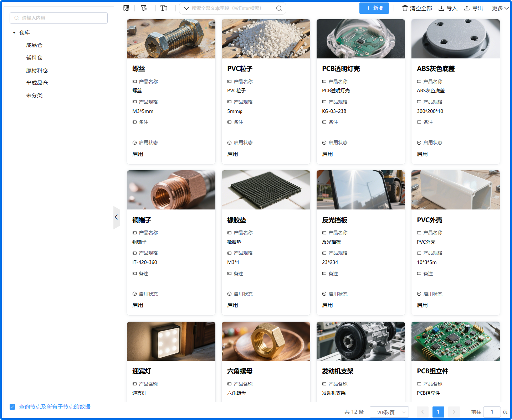The height and width of the screenshot is (420, 512).
Task: Expand the 更多 dropdown menu
Action: (x=500, y=8)
